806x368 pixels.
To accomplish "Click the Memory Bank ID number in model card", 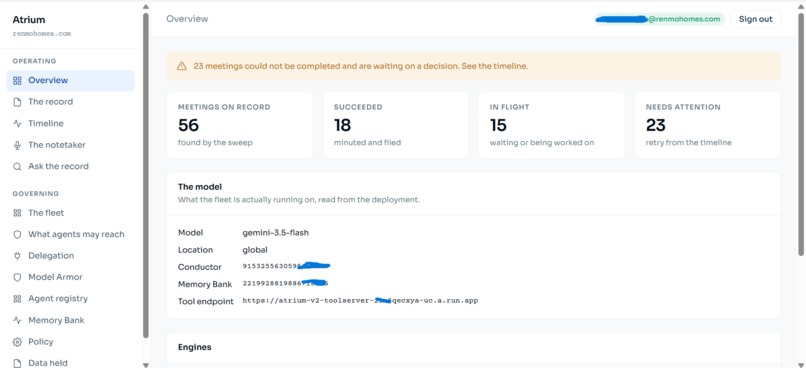I will 285,284.
